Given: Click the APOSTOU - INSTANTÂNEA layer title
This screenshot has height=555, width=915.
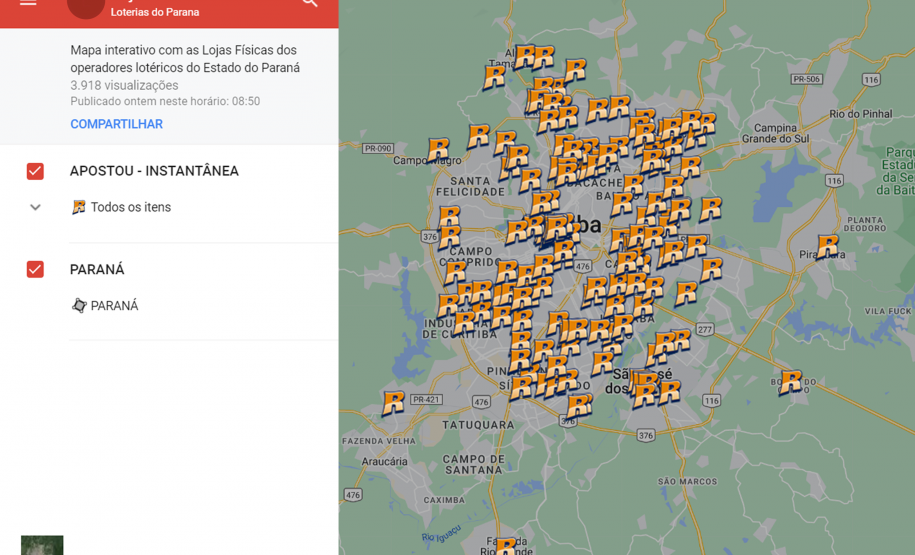Looking at the screenshot, I should click(154, 171).
